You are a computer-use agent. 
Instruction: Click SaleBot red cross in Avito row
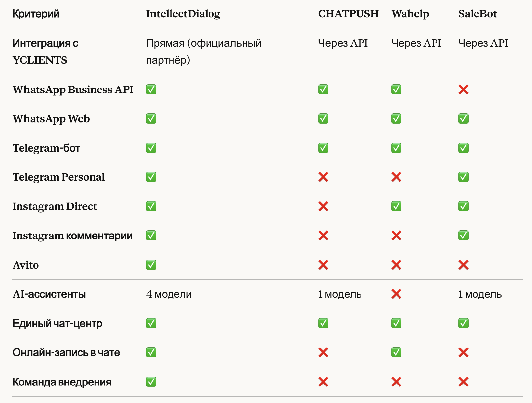click(463, 265)
